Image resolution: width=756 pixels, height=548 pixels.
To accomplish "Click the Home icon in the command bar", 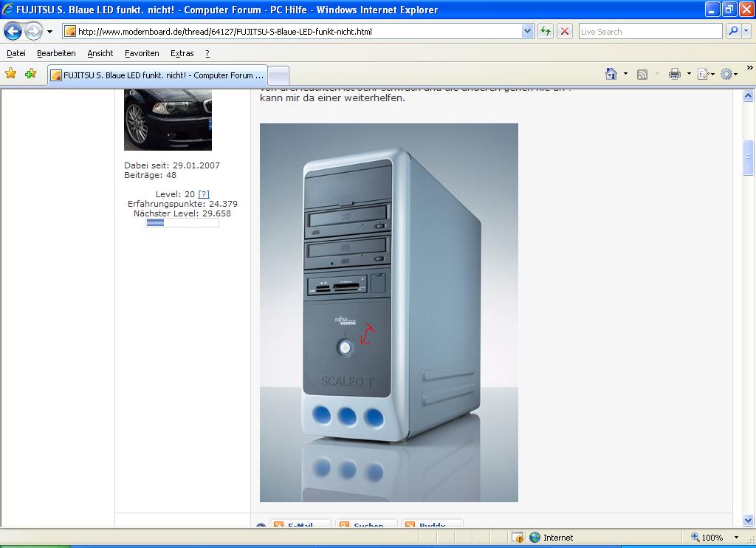I will coord(611,74).
